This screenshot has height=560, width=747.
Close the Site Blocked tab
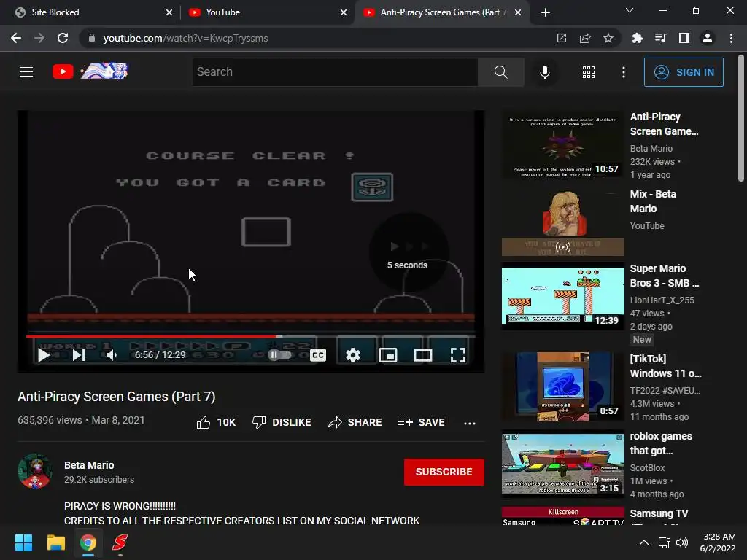169,12
